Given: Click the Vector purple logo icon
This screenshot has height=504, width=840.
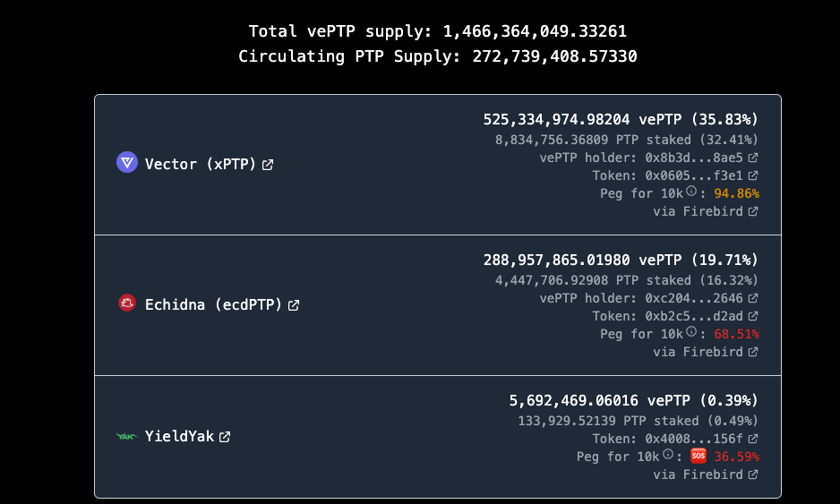Looking at the screenshot, I should (x=127, y=162).
